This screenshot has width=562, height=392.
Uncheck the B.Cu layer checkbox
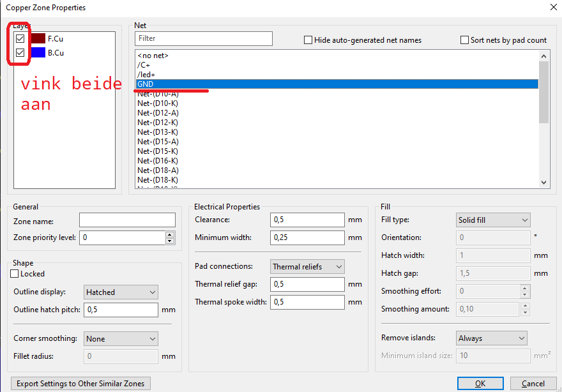[x=20, y=53]
